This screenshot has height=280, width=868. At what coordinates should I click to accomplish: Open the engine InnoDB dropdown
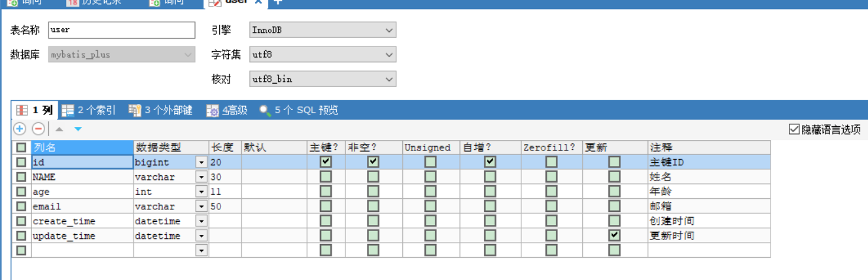tap(389, 30)
